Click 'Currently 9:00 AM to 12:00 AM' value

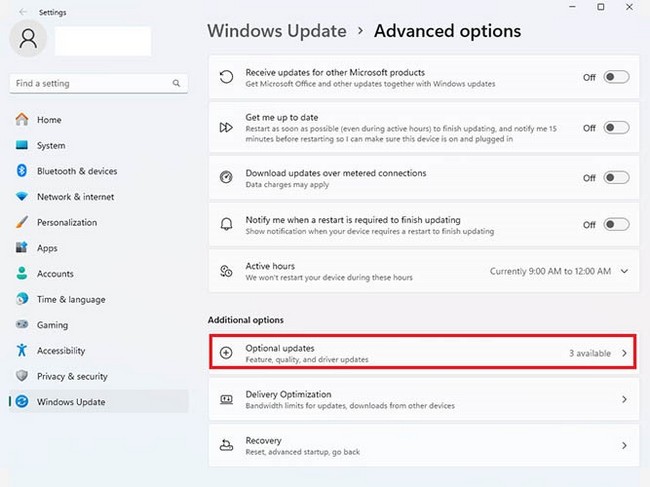point(550,271)
